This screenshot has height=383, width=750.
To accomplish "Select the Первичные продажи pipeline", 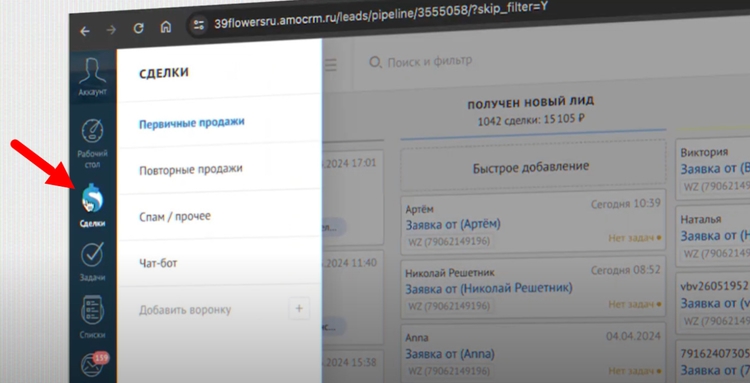I will [x=192, y=123].
